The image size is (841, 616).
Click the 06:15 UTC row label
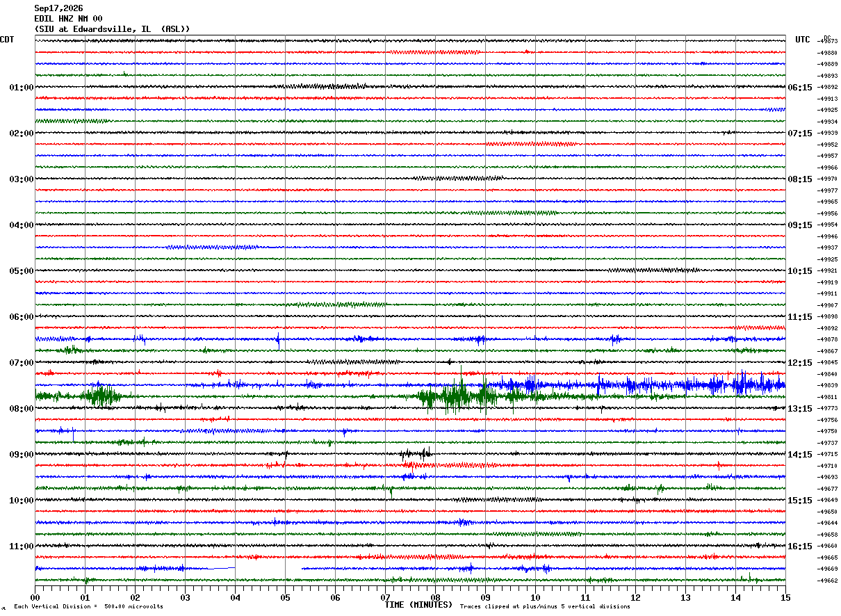click(800, 88)
